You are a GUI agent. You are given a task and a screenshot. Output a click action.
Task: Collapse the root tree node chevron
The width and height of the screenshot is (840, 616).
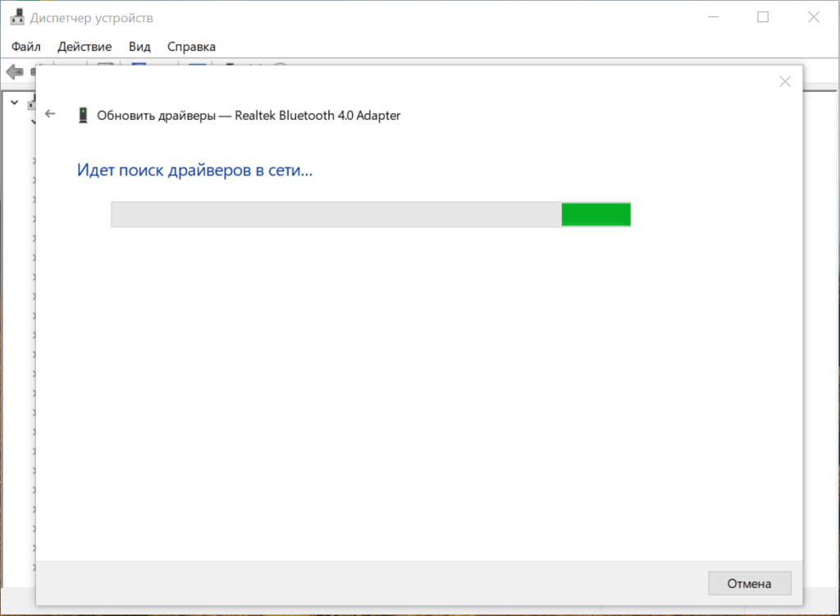coord(15,103)
